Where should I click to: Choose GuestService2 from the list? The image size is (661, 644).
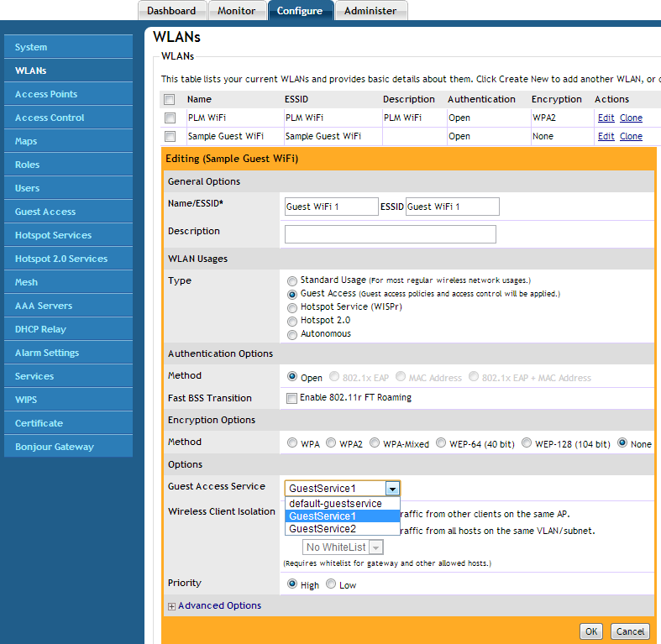point(343,529)
